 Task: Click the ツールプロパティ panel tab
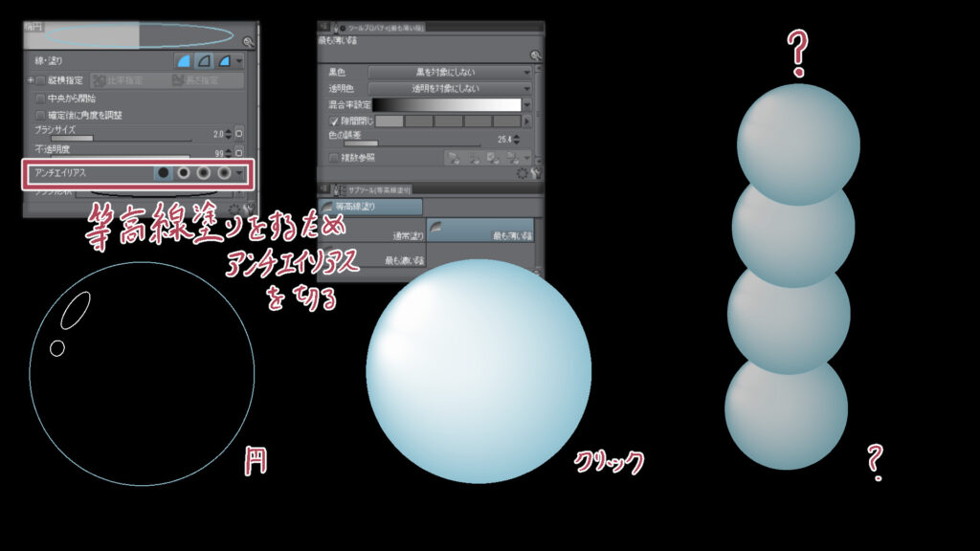pos(383,29)
